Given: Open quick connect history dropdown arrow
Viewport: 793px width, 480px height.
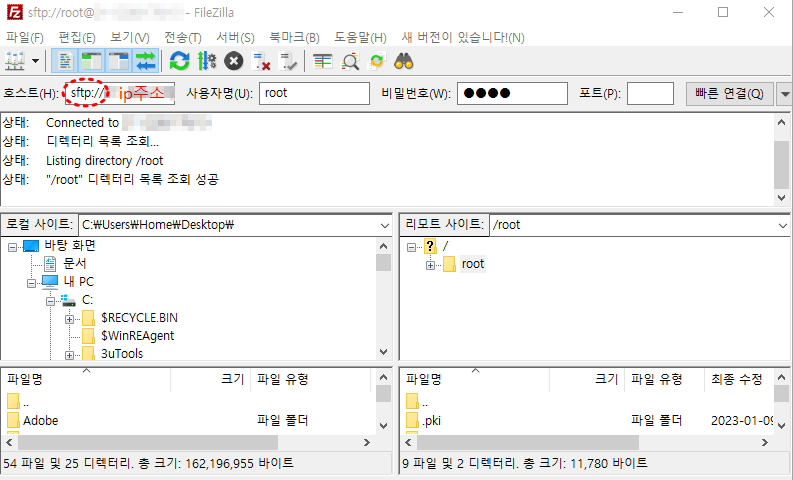Looking at the screenshot, I should coord(784,94).
